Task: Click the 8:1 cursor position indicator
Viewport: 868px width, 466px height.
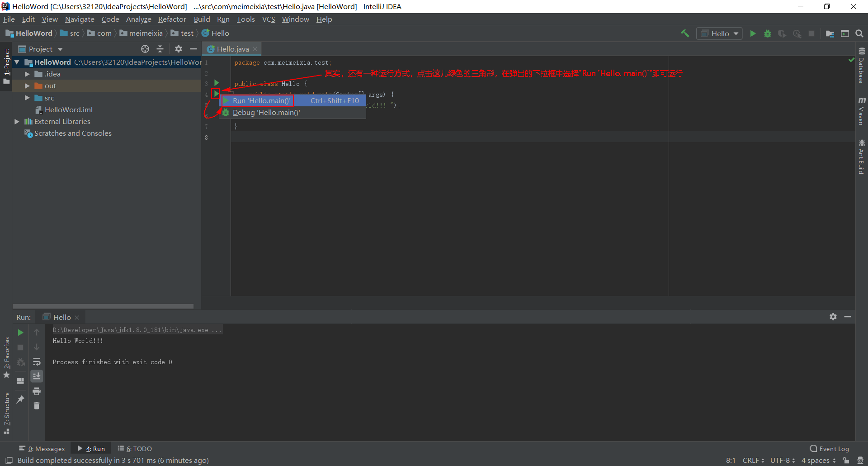Action: [x=731, y=460]
